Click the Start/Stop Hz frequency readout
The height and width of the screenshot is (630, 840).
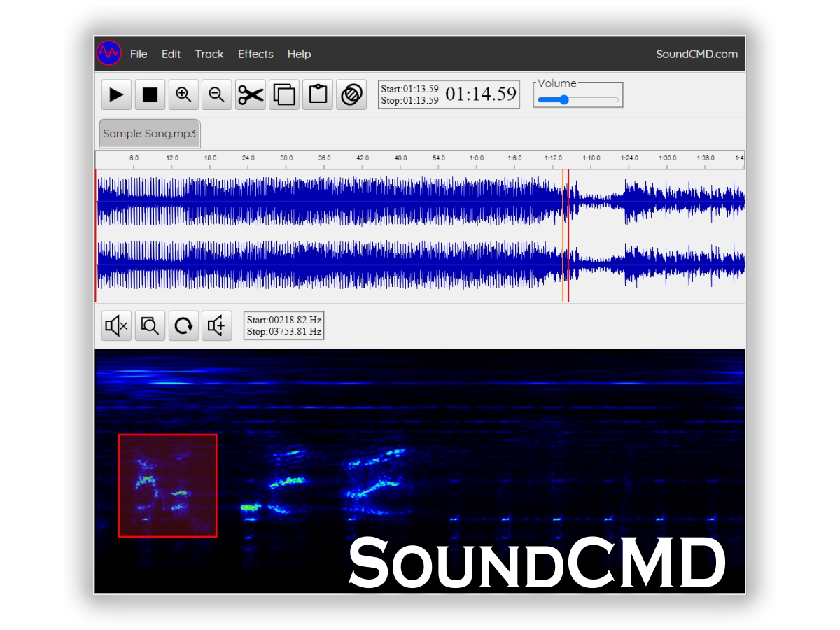pyautogui.click(x=284, y=325)
